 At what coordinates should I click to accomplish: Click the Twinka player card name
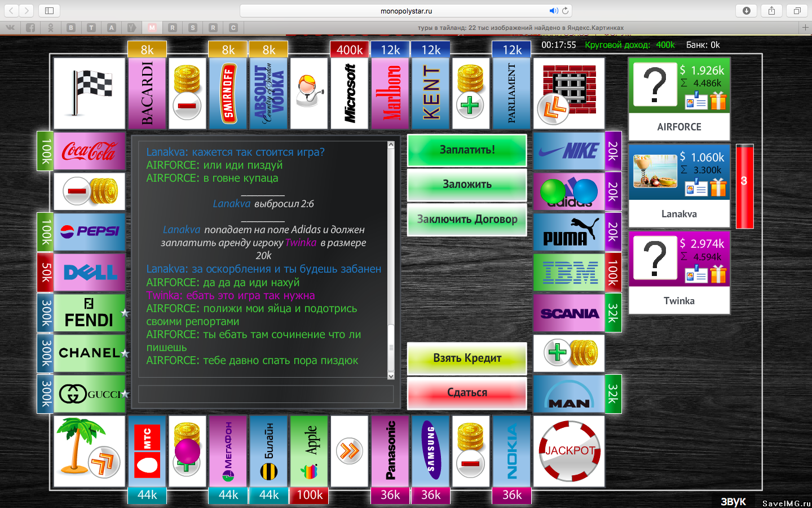pos(679,301)
